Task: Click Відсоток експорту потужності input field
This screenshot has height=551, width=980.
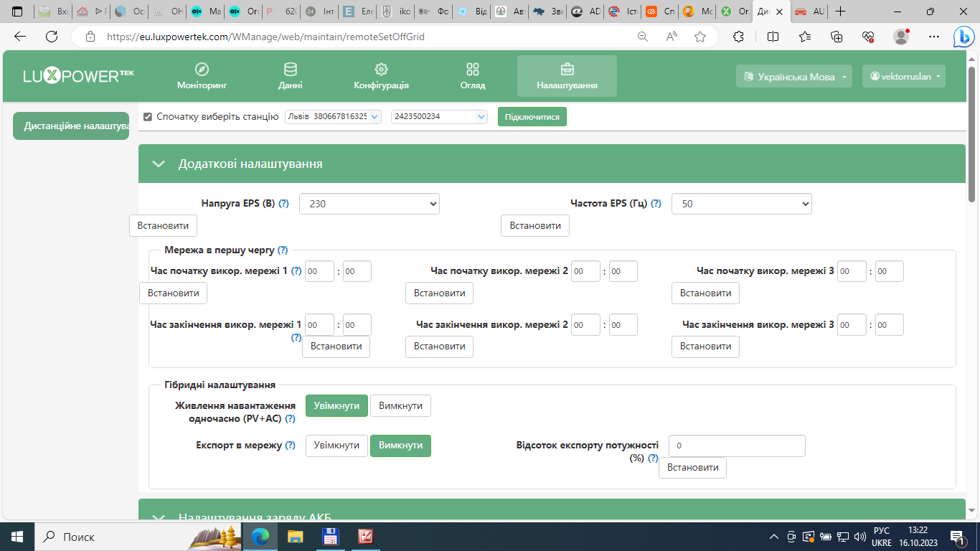Action: [x=737, y=446]
